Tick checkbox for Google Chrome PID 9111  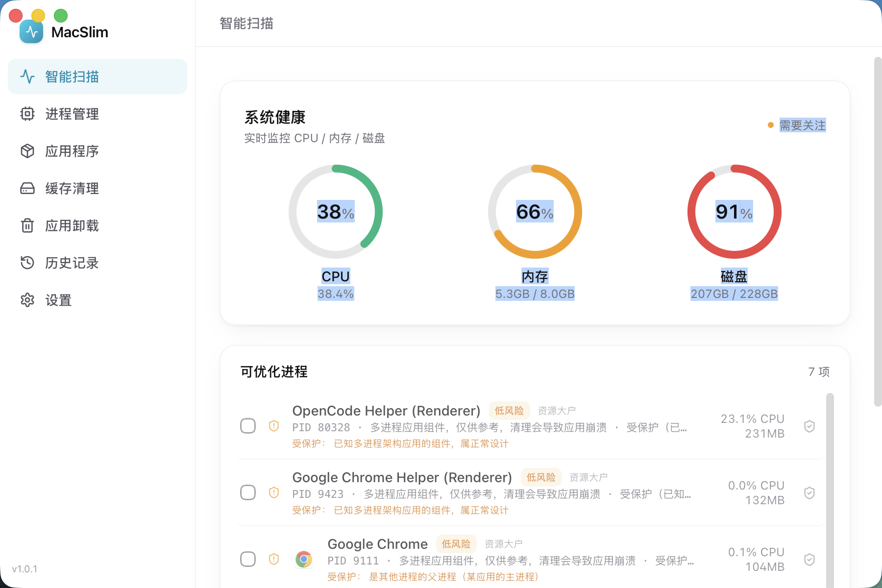point(248,559)
